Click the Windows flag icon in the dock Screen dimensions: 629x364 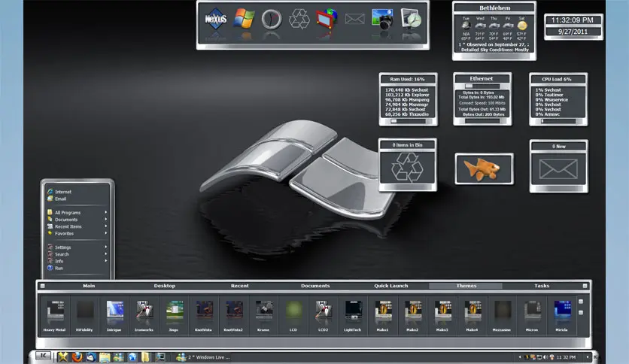click(244, 19)
